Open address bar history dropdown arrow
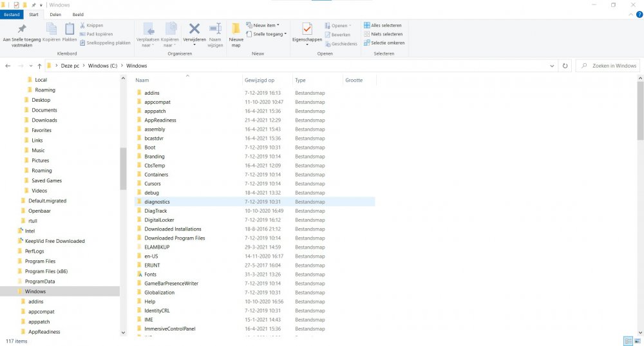The width and height of the screenshot is (644, 346). [552, 66]
